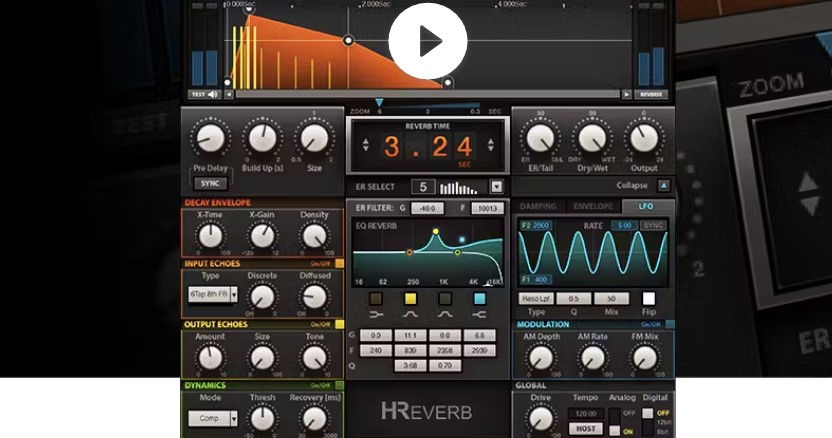The width and height of the screenshot is (832, 438).
Task: Click the ER pattern bars icon
Action: tap(458, 187)
